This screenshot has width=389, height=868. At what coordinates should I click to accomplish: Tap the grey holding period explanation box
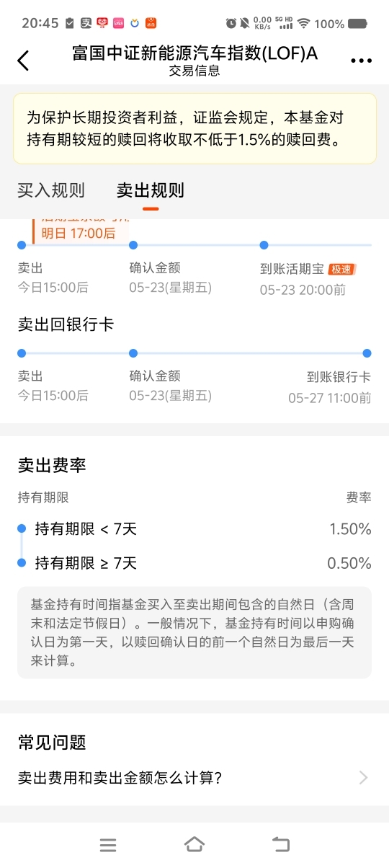(x=194, y=632)
